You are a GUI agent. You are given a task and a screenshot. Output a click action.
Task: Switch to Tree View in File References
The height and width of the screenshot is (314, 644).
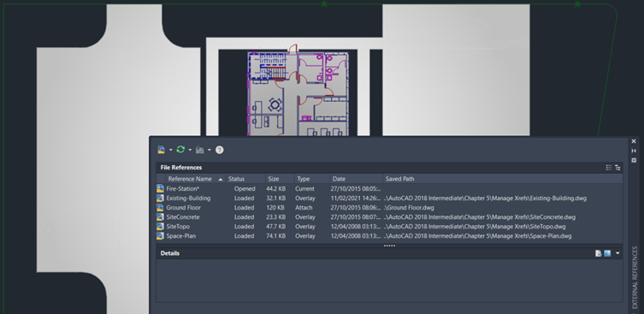617,168
